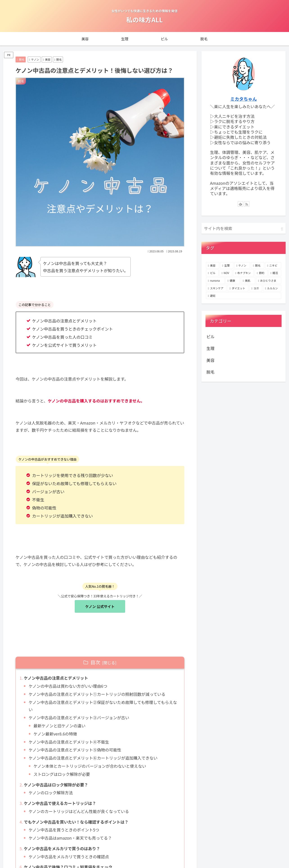Jump to TOC item 最新ケノンと旧ケノンの違い
This screenshot has width=289, height=868.
coord(60,726)
